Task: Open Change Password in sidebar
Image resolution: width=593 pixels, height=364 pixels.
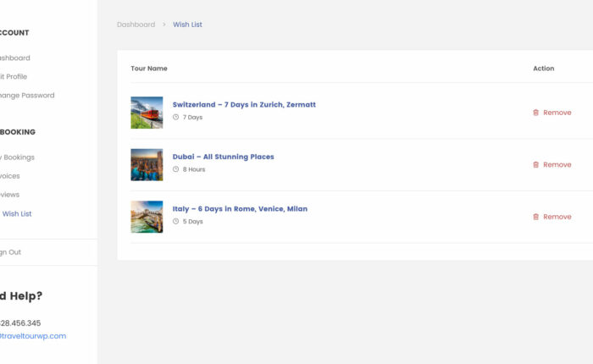Action: (x=27, y=96)
